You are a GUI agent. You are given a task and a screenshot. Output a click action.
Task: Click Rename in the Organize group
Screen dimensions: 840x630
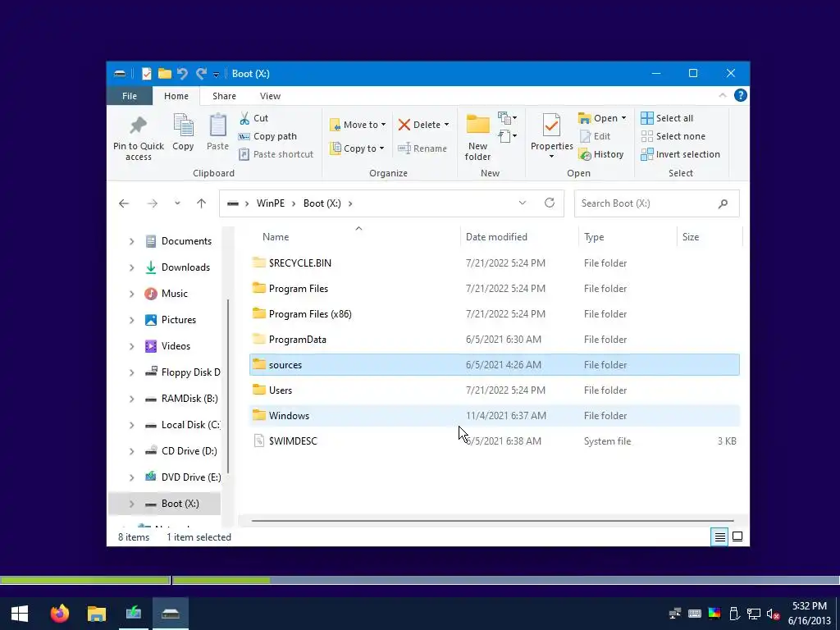[422, 148]
